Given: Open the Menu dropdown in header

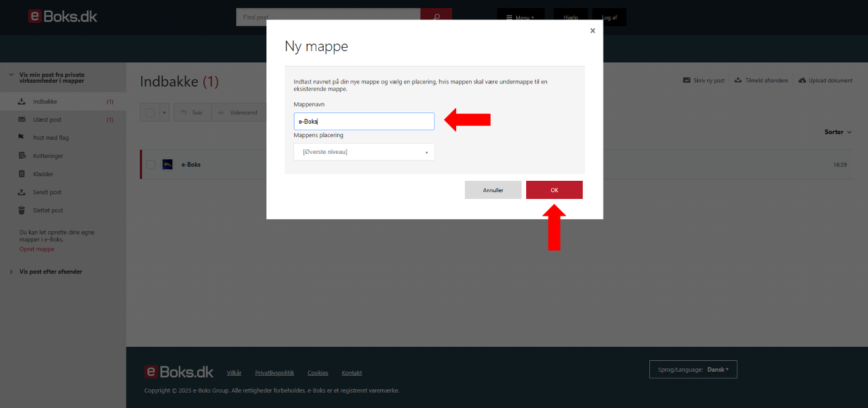Looking at the screenshot, I should click(x=520, y=17).
